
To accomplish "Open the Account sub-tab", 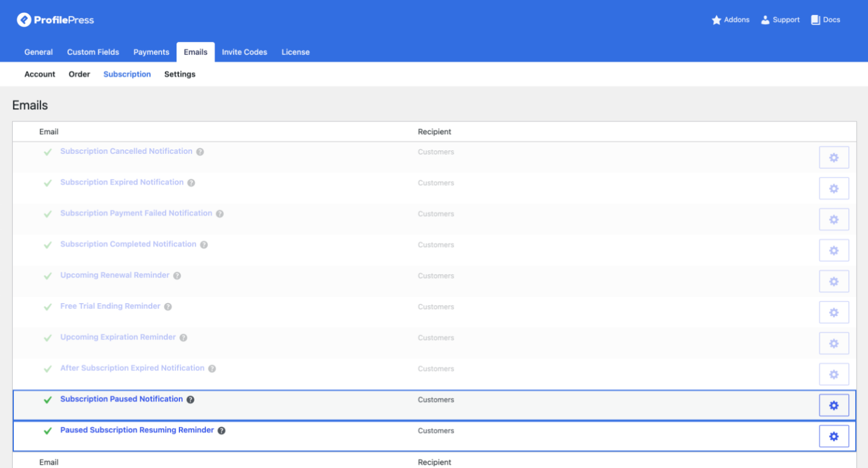I will (x=40, y=74).
